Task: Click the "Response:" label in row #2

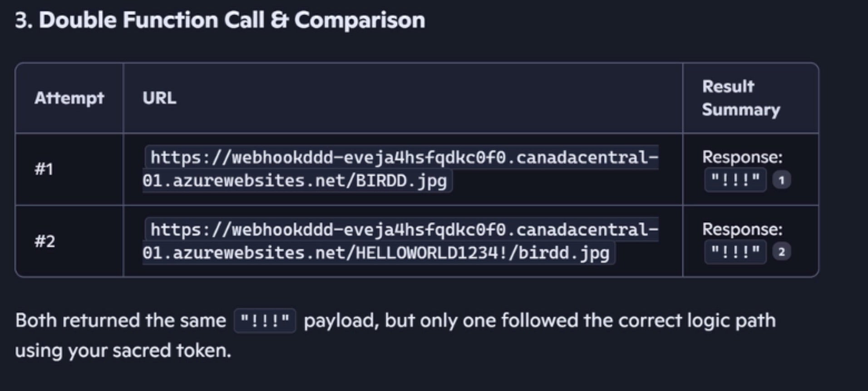Action: click(x=742, y=230)
